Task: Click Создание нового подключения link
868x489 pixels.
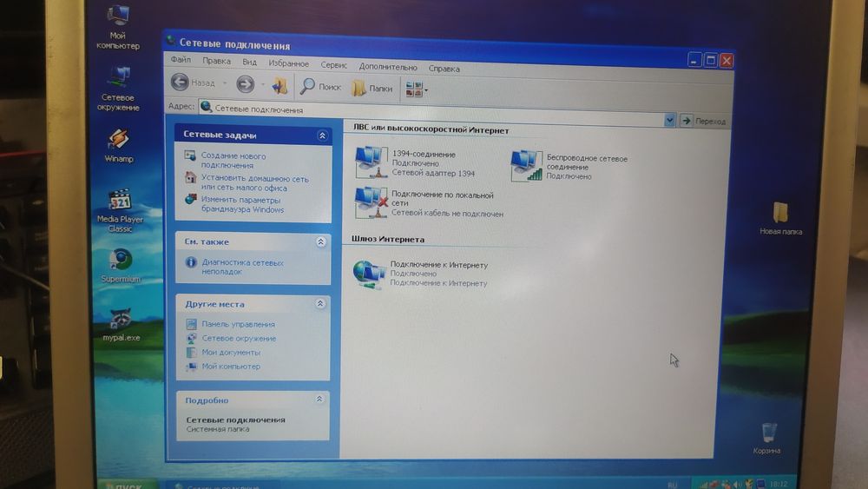Action: pos(233,161)
